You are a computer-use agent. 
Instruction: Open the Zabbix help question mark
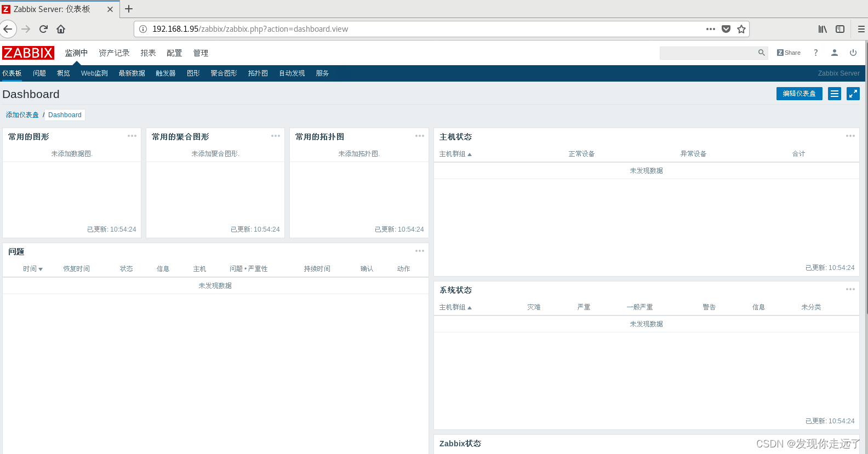coord(815,53)
